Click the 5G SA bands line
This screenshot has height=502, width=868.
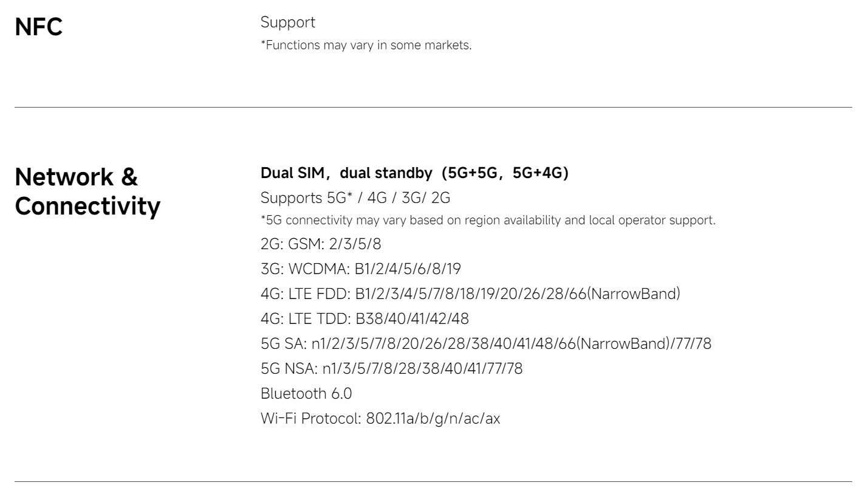[486, 344]
